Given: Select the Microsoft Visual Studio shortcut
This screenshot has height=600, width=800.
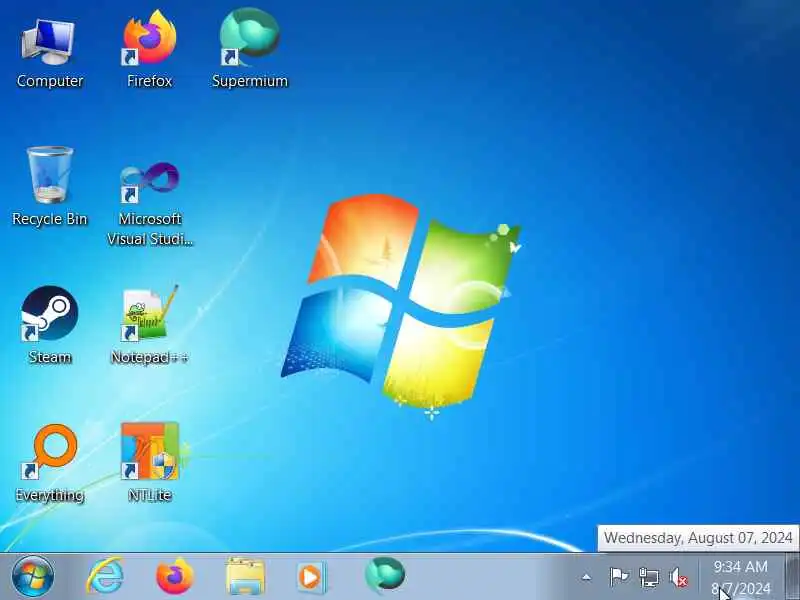Looking at the screenshot, I should [149, 203].
